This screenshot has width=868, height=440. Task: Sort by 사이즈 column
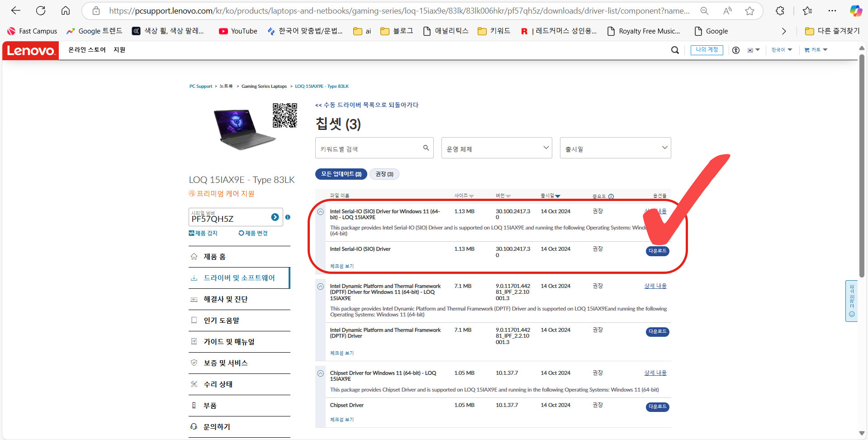point(464,196)
